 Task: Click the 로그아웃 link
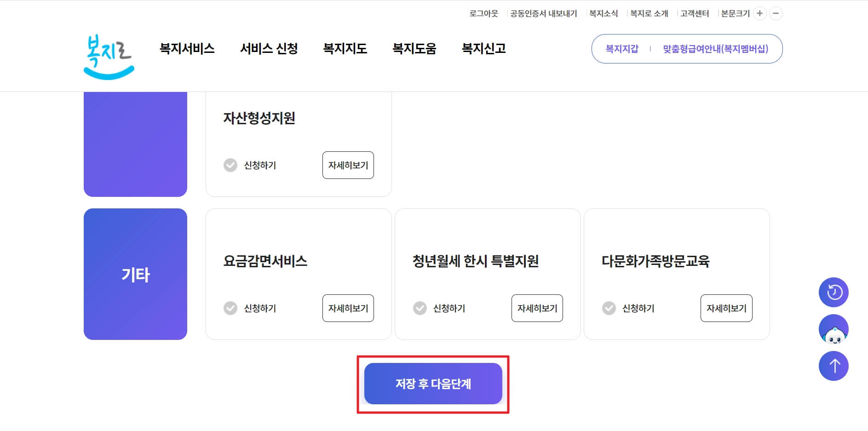click(x=483, y=14)
